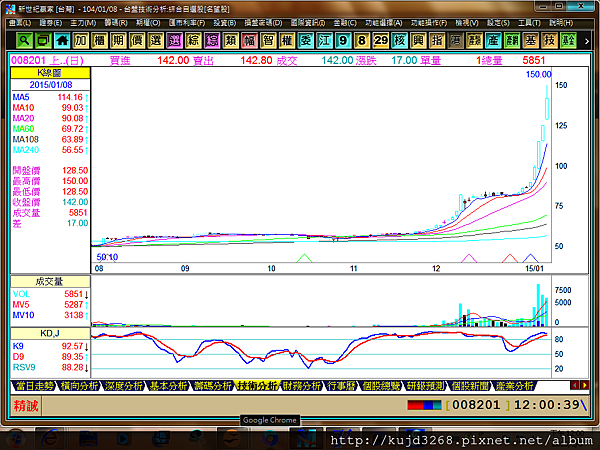Click the green triangle marker on chart axis
This screenshot has width=600, height=450.
coord(304,258)
